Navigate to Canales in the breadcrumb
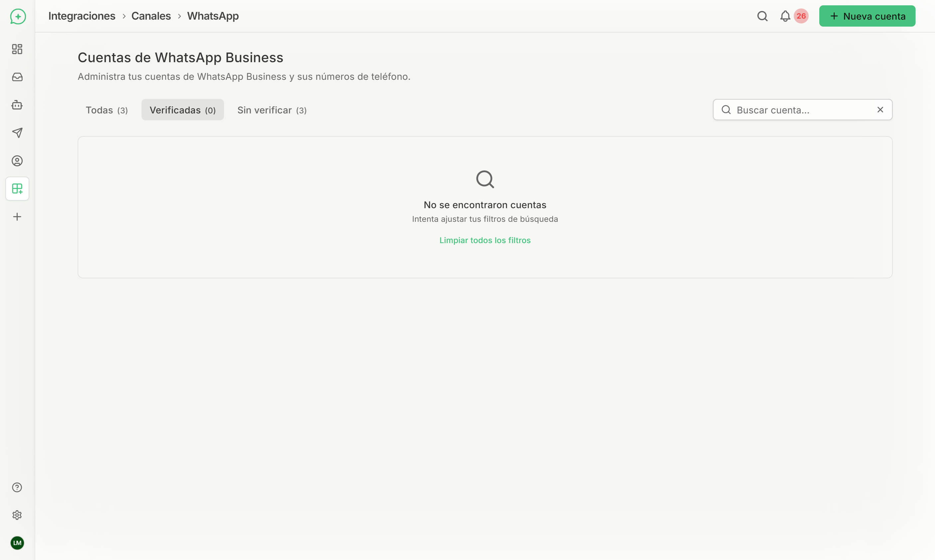935x560 pixels. [x=151, y=16]
